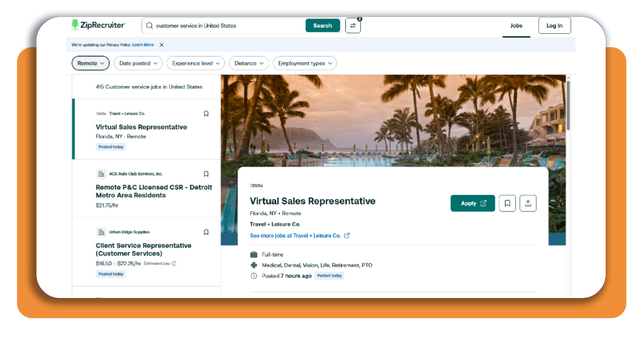Click the 'Posted today' tag in job detail
The image size is (644, 337).
coord(330,276)
